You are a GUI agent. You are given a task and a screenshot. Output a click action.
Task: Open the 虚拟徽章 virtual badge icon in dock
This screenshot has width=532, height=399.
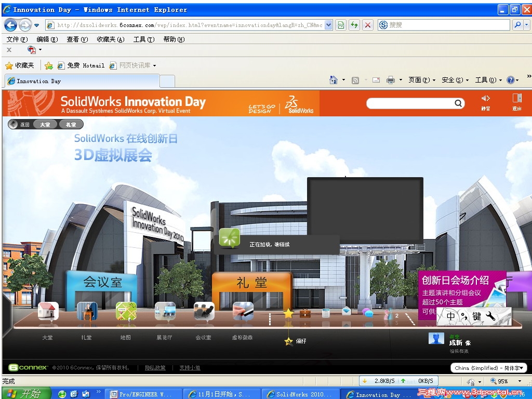click(x=243, y=311)
